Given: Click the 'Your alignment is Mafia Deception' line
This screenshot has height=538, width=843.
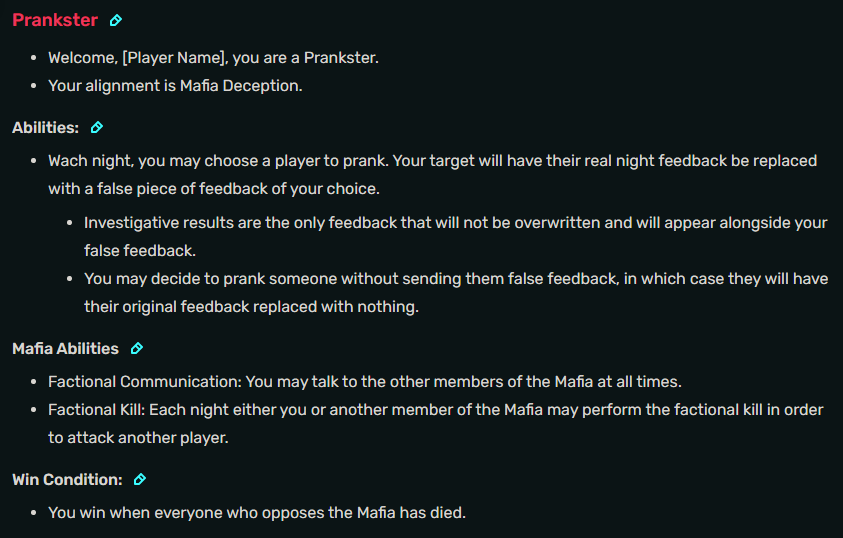Looking at the screenshot, I should (175, 85).
